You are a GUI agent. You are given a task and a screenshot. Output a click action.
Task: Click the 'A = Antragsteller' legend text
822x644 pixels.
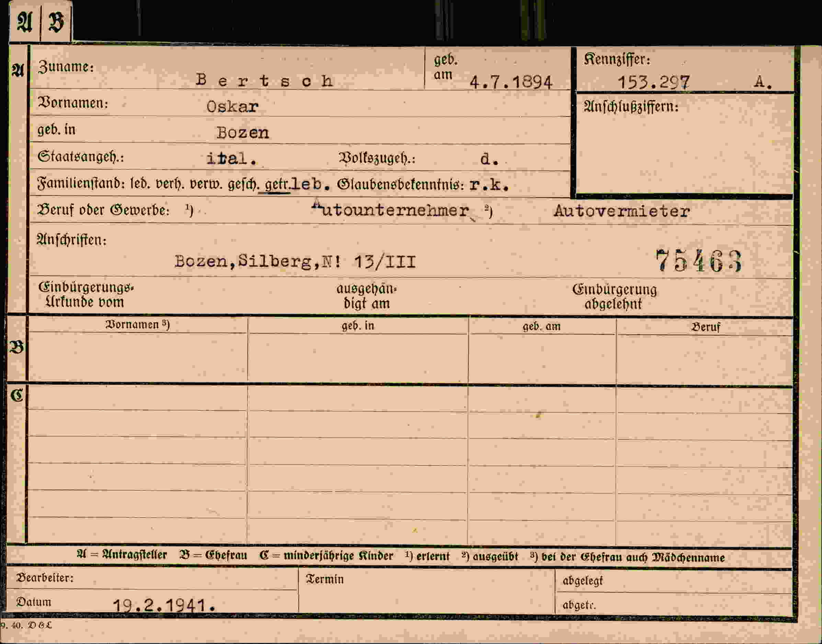click(x=122, y=555)
